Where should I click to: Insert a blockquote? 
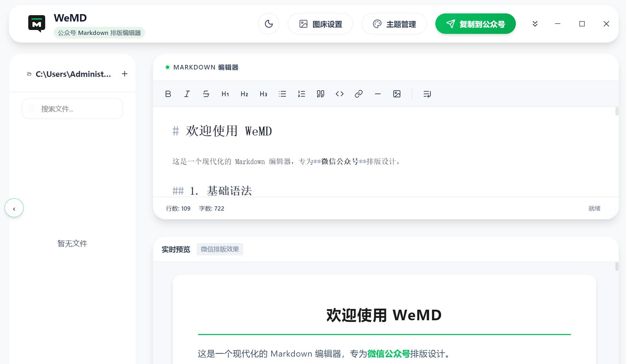click(321, 94)
